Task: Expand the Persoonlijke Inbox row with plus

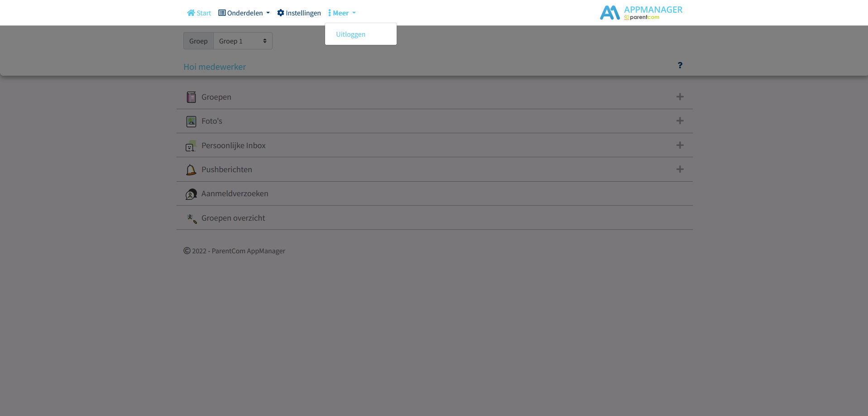Action: (680, 145)
